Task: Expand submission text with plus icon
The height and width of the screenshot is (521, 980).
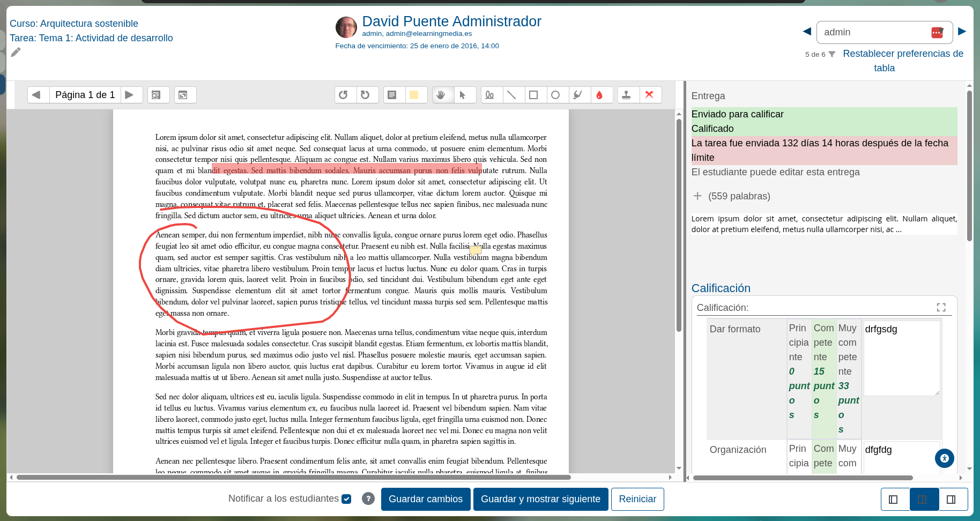Action: (x=697, y=196)
